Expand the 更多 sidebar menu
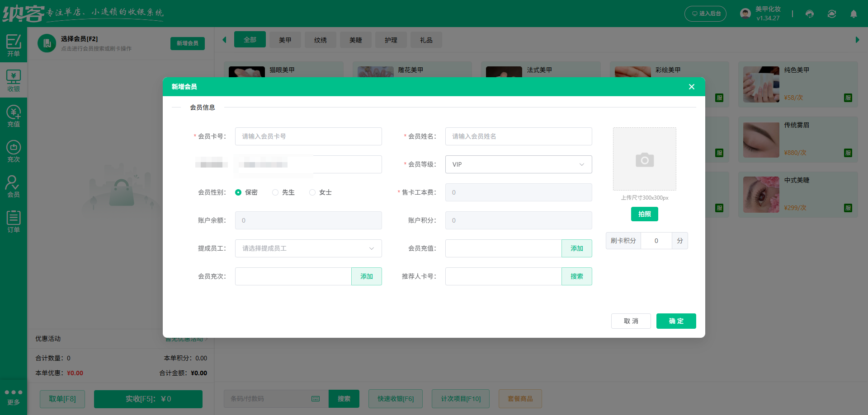 [14, 397]
